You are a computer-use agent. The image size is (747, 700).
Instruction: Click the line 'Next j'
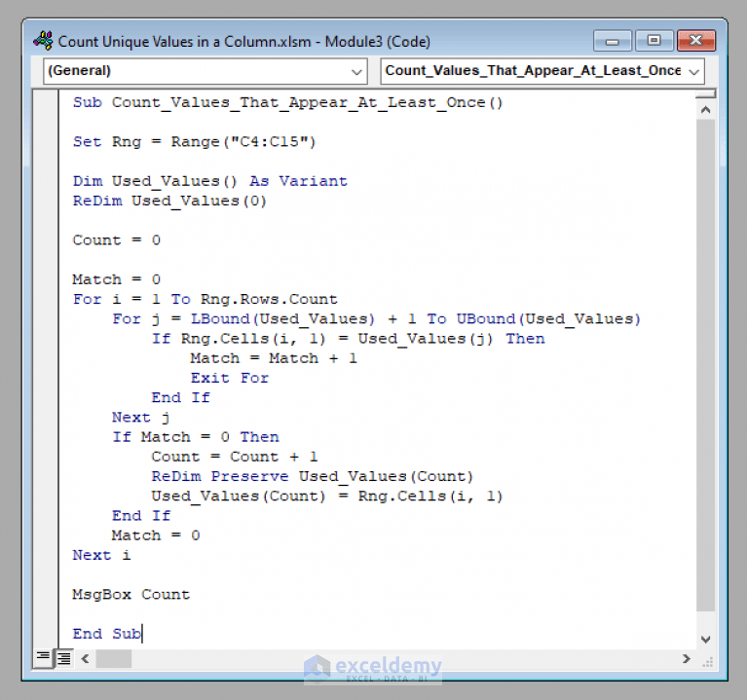pos(140,418)
